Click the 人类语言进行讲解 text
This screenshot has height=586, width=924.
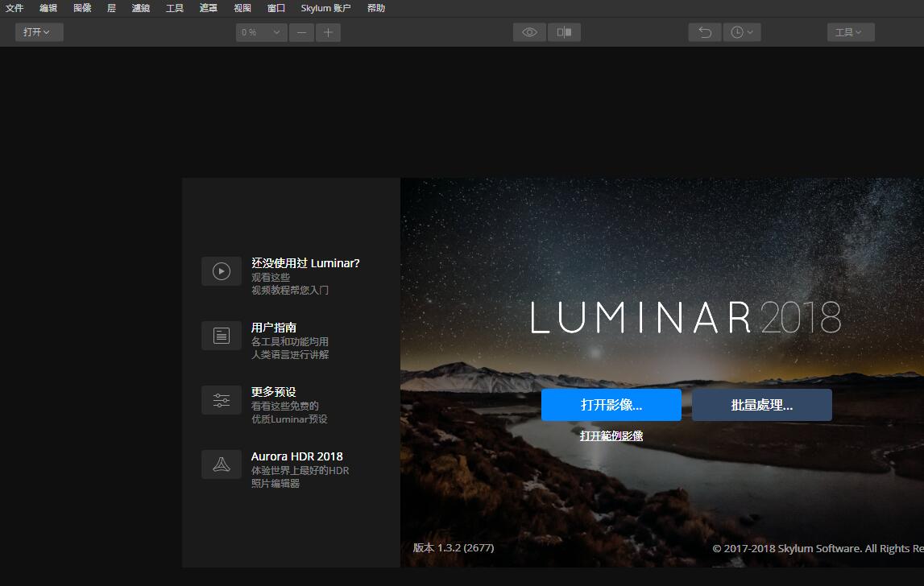click(290, 354)
